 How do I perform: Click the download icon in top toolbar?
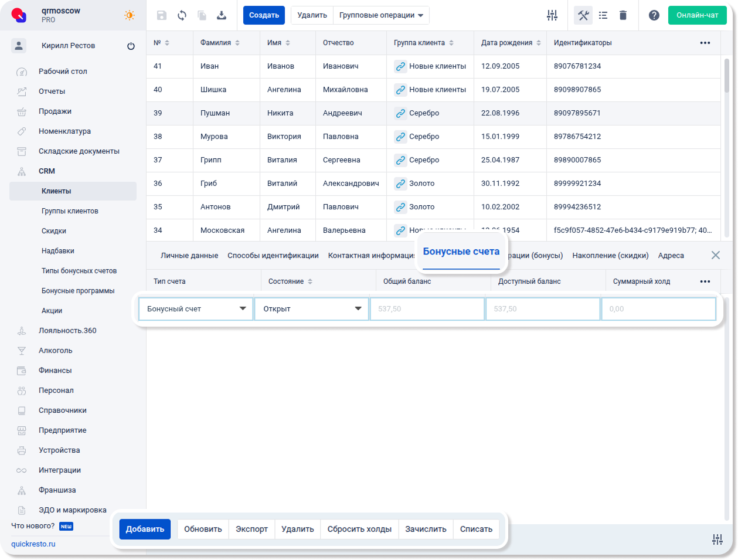tap(222, 15)
